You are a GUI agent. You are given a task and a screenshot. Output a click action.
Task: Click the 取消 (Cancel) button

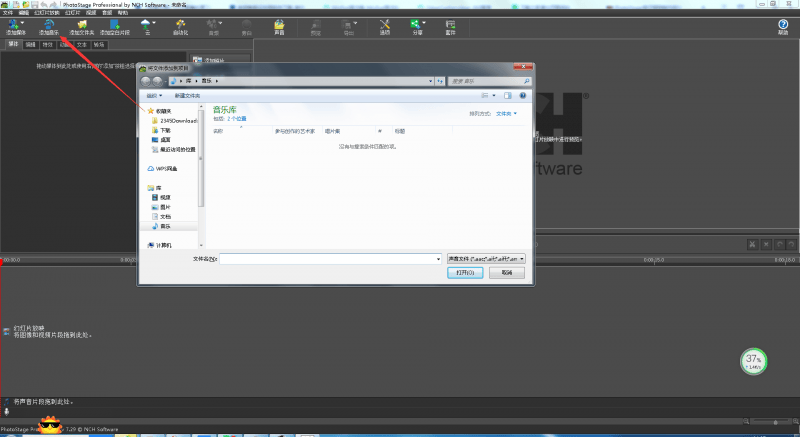coord(508,272)
